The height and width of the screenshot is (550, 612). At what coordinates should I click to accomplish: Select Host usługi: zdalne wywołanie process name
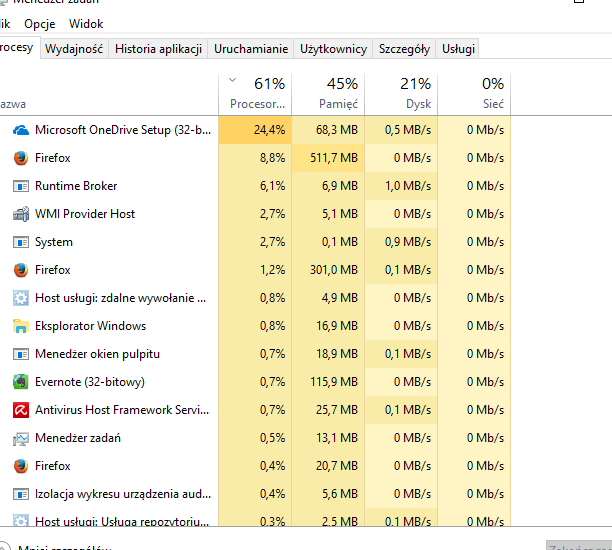(x=121, y=298)
